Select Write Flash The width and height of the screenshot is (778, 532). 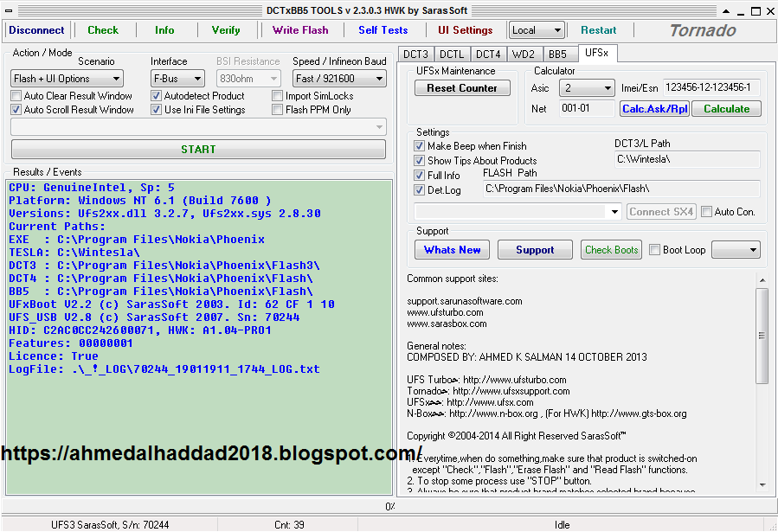coord(300,30)
